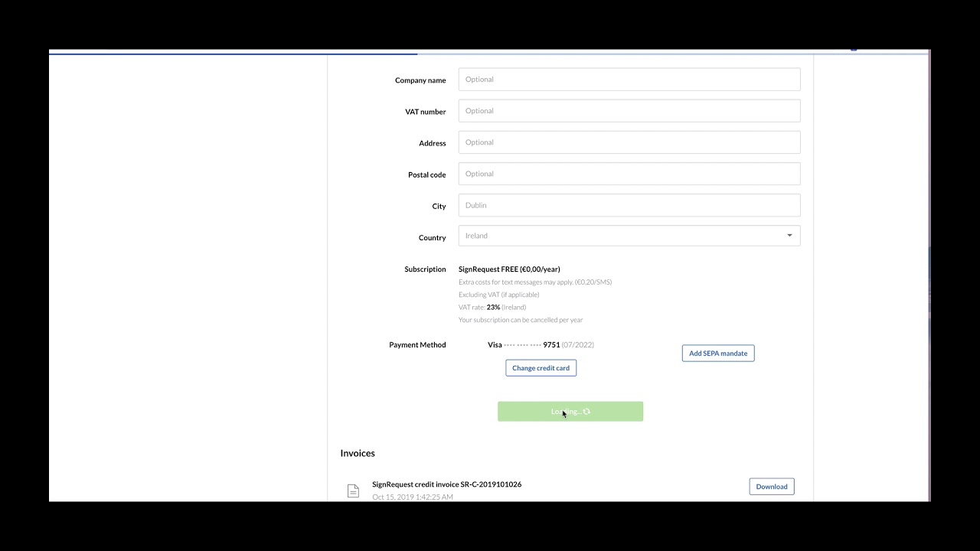Click the page loading progress bar at top

[233, 54]
